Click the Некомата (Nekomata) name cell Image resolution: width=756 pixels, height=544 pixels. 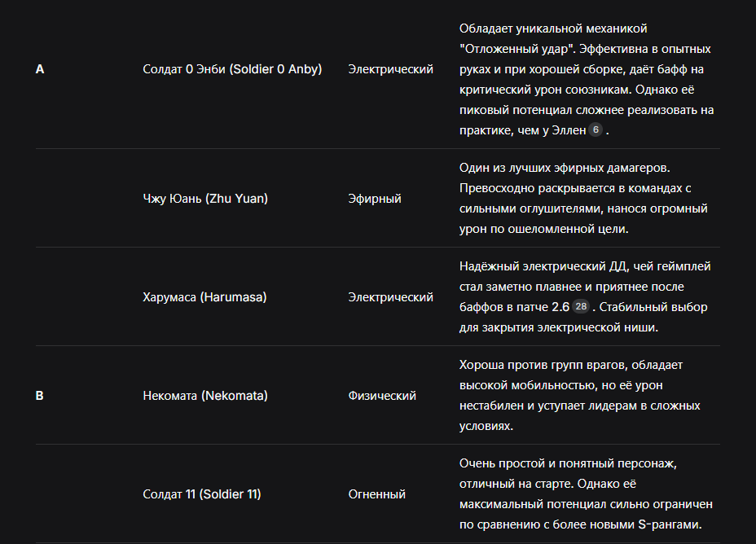pyautogui.click(x=205, y=396)
